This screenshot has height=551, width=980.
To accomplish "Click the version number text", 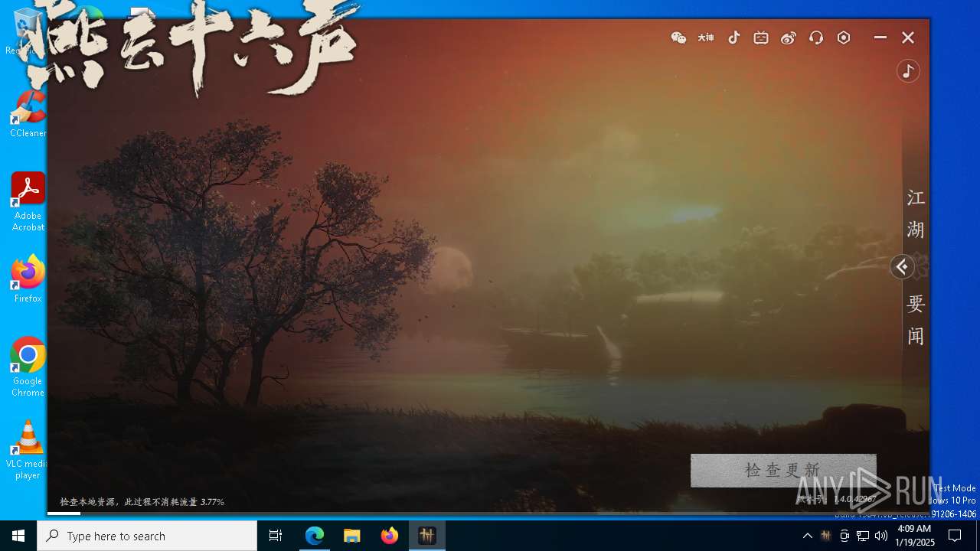I will (x=836, y=499).
